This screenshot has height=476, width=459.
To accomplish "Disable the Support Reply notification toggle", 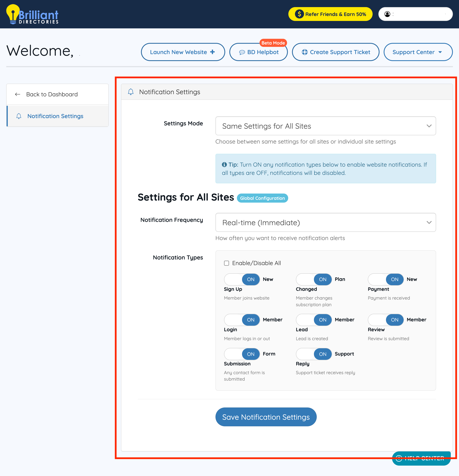I will [x=314, y=354].
